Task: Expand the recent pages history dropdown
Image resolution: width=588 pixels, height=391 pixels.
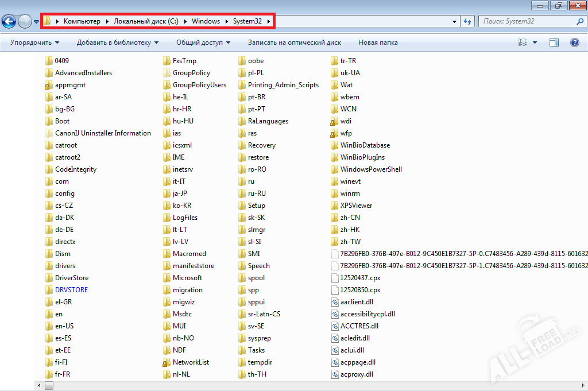Action: [x=37, y=22]
